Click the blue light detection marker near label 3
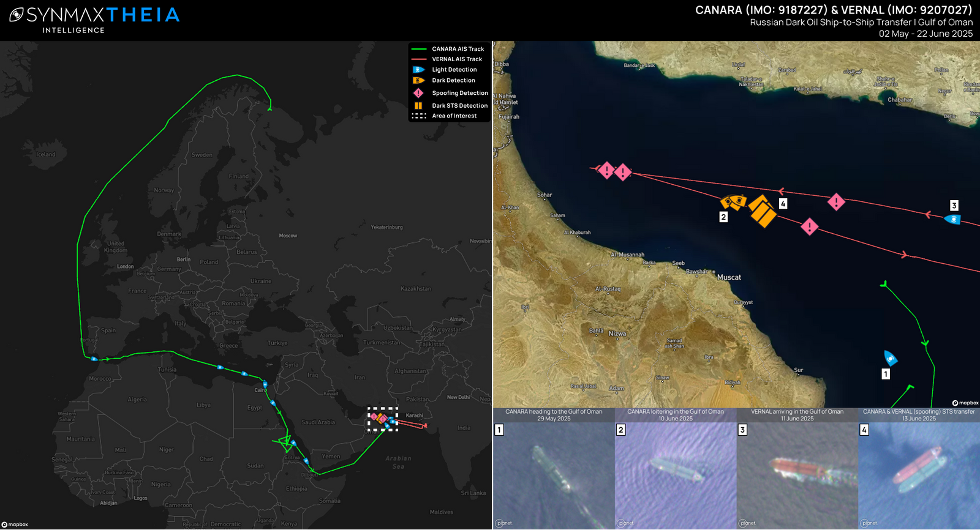The width and height of the screenshot is (980, 530). click(x=952, y=219)
